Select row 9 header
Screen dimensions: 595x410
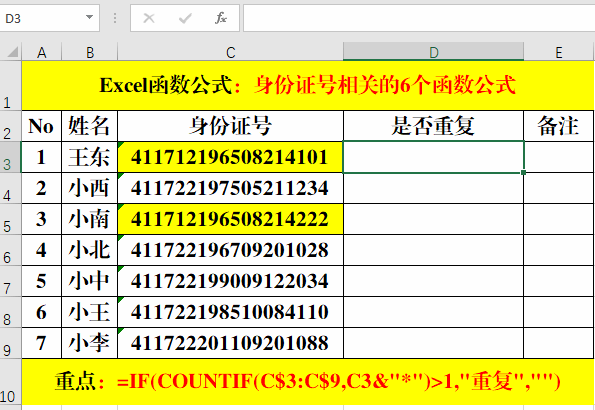[11, 343]
